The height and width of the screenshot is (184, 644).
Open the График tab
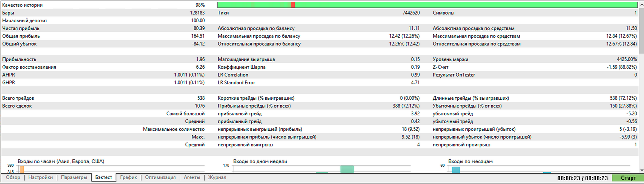pos(129,177)
